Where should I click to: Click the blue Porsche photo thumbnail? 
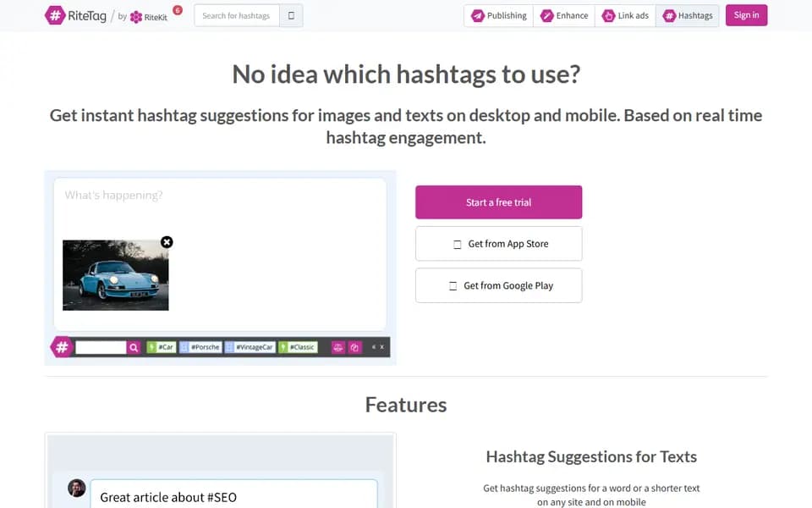point(116,275)
